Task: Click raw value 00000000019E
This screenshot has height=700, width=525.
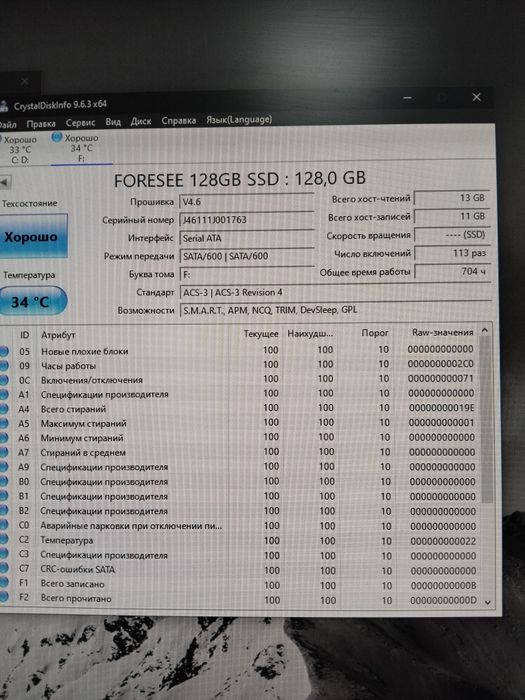Action: tap(442, 408)
